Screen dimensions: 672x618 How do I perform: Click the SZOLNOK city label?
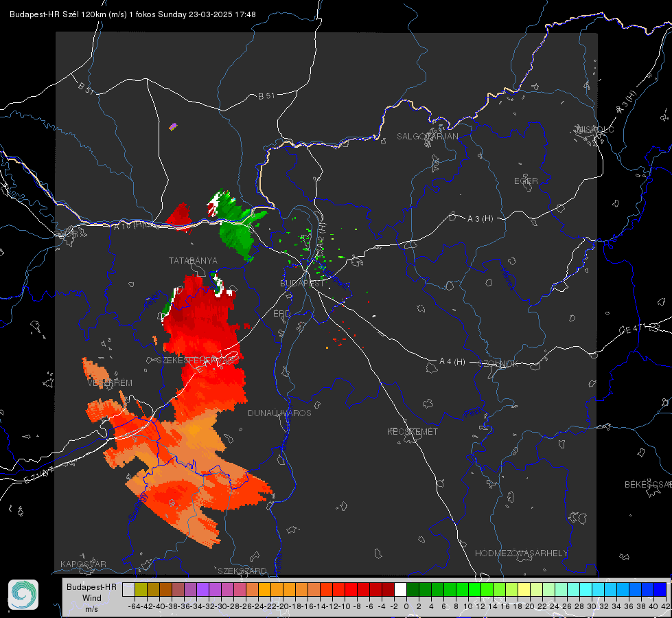tap(498, 364)
